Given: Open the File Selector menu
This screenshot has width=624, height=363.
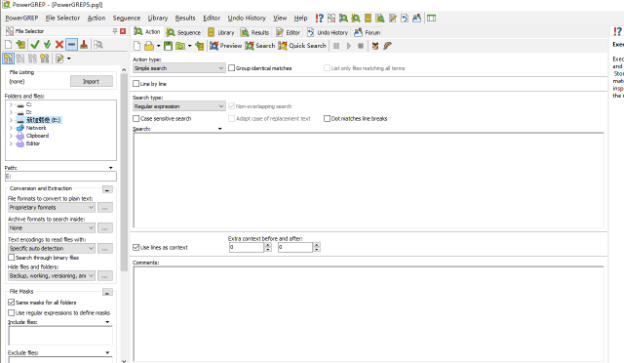Looking at the screenshot, I should click(62, 18).
